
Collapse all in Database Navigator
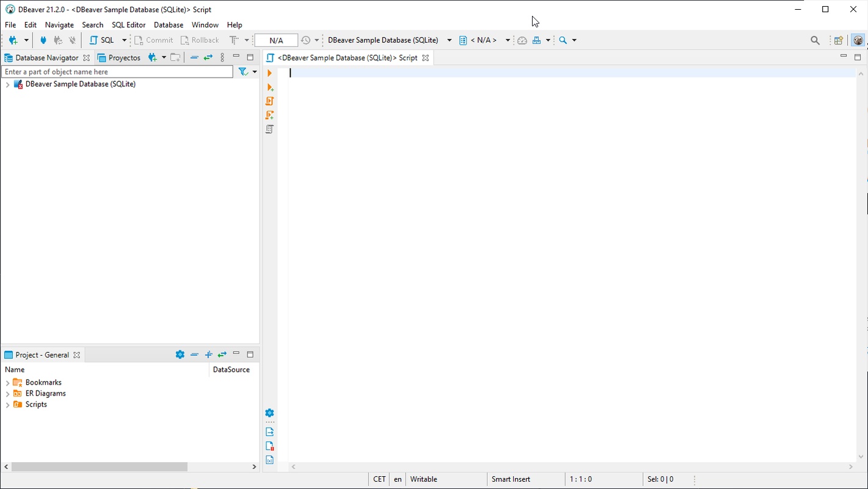(194, 57)
